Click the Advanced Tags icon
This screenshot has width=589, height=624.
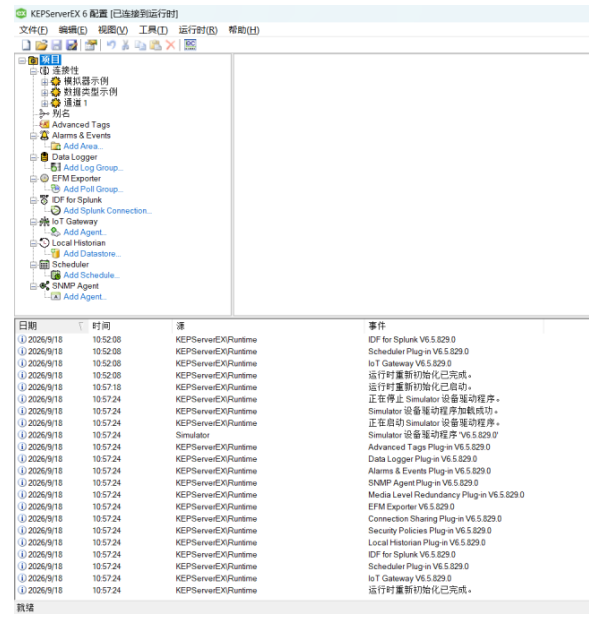pos(44,125)
